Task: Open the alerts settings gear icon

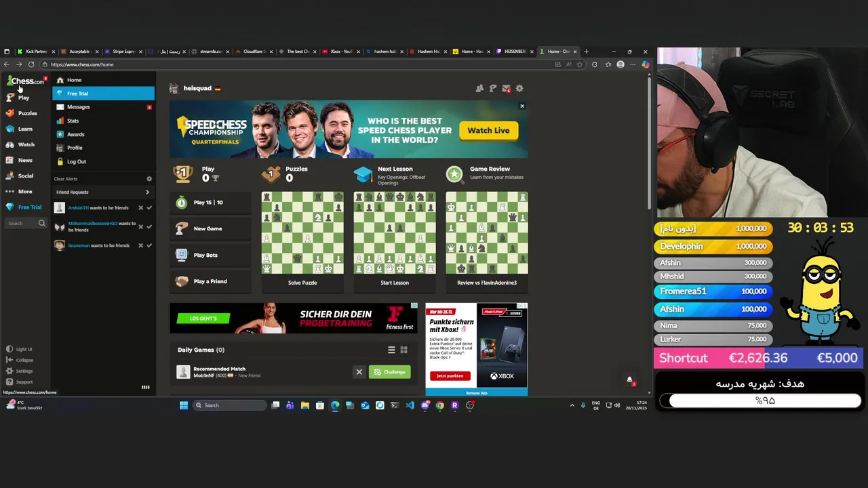Action: click(x=149, y=179)
